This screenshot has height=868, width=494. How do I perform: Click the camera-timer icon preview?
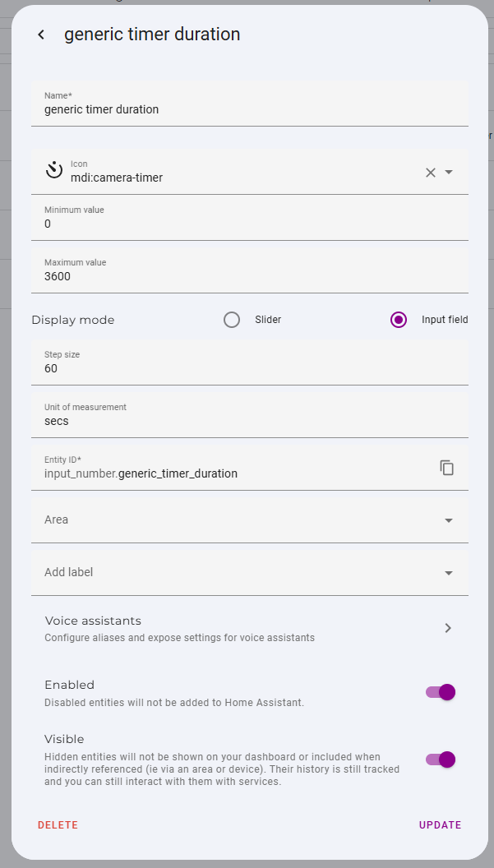point(54,171)
